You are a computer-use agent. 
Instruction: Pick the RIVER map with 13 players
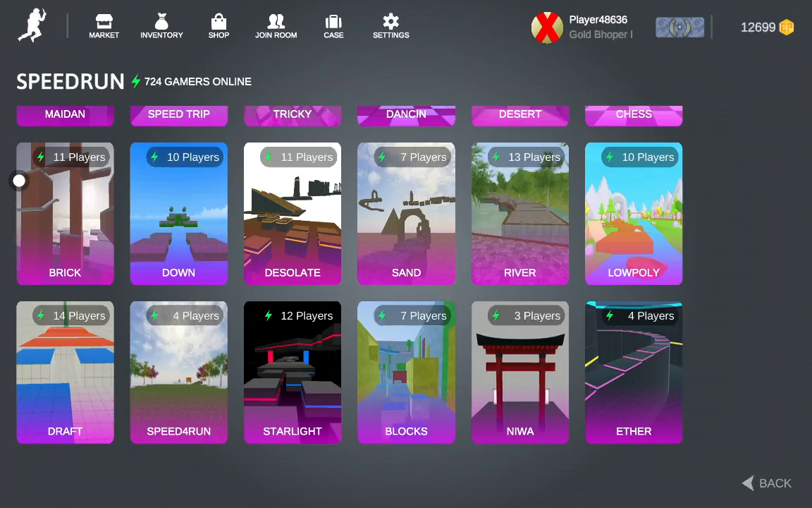(x=520, y=214)
